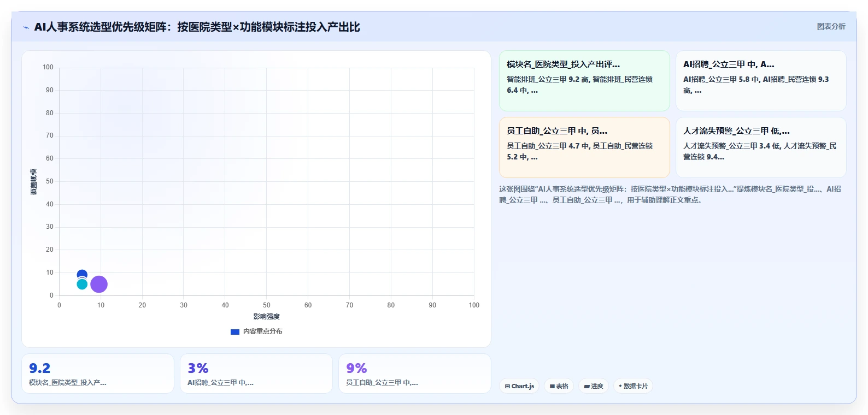Click the 进度 tag icon

(x=587, y=386)
